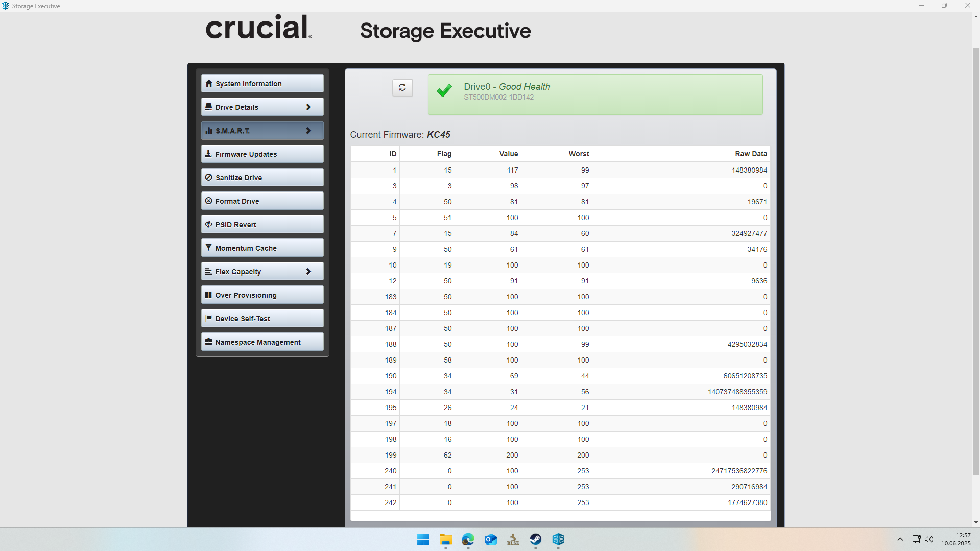Open the System Information page
Viewport: 980px width, 551px height.
point(262,83)
